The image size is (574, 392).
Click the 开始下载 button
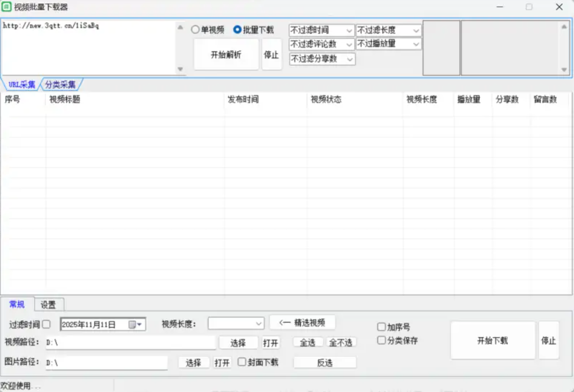[x=492, y=341]
